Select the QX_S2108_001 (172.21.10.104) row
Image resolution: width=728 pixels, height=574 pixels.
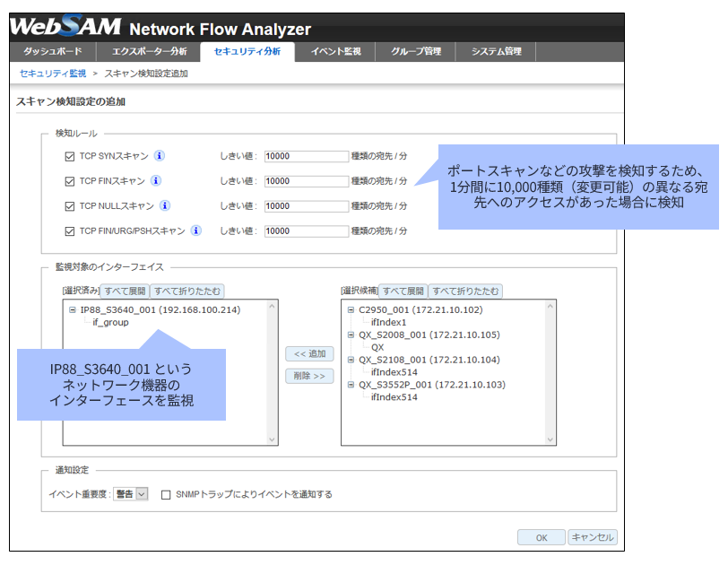coord(429,360)
